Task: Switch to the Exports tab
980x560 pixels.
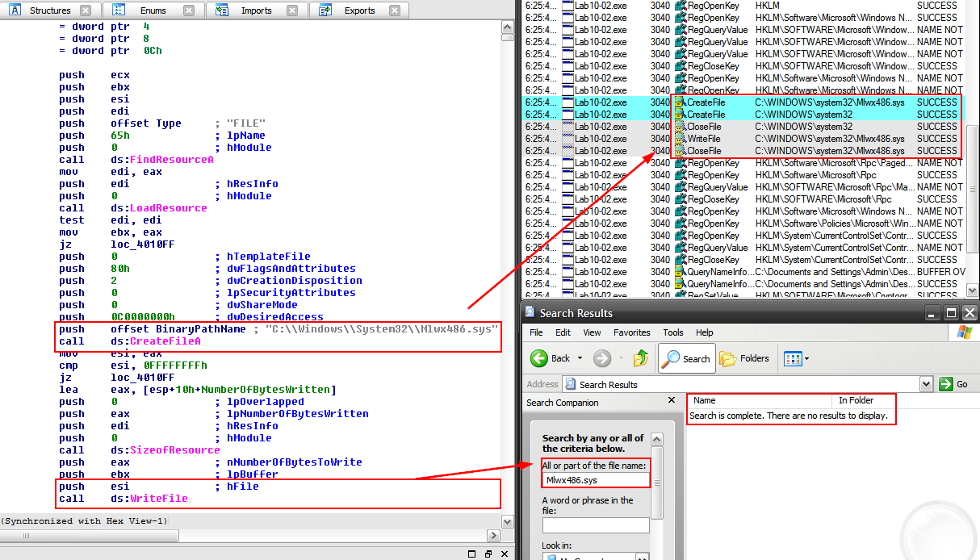Action: coord(359,10)
